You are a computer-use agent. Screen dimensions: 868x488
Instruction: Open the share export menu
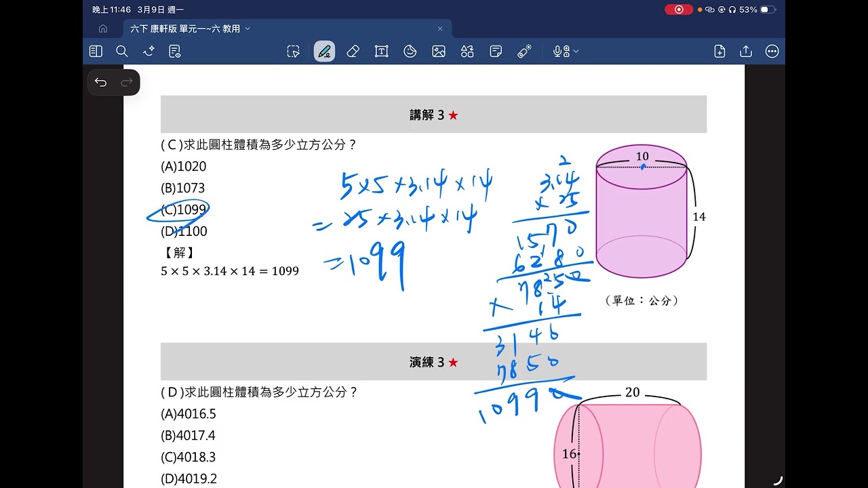click(x=746, y=52)
